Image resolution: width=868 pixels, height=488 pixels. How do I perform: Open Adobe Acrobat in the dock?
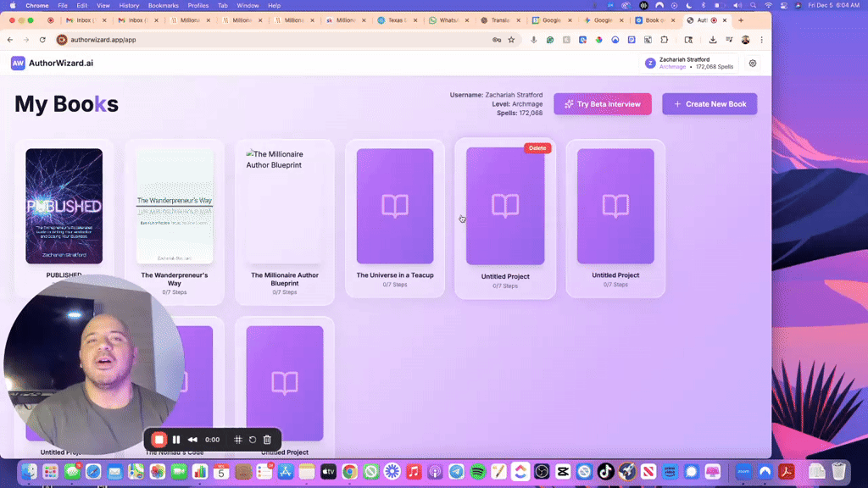pyautogui.click(x=787, y=471)
